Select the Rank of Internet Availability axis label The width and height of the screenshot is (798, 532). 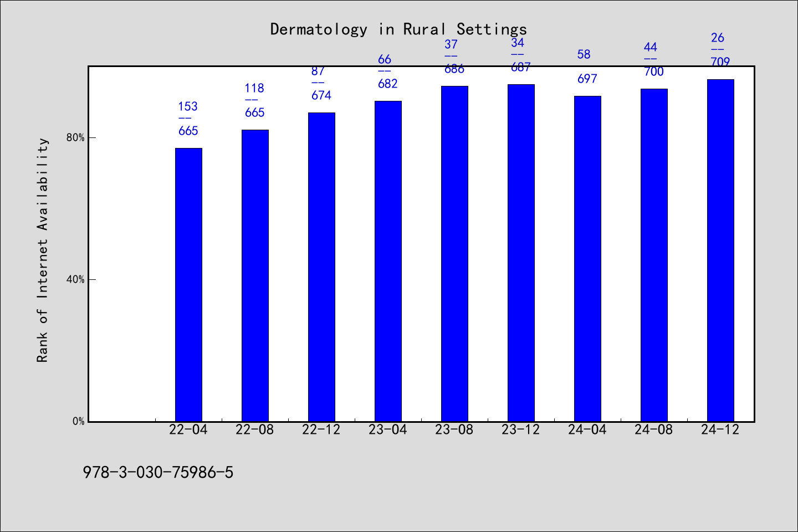click(43, 250)
